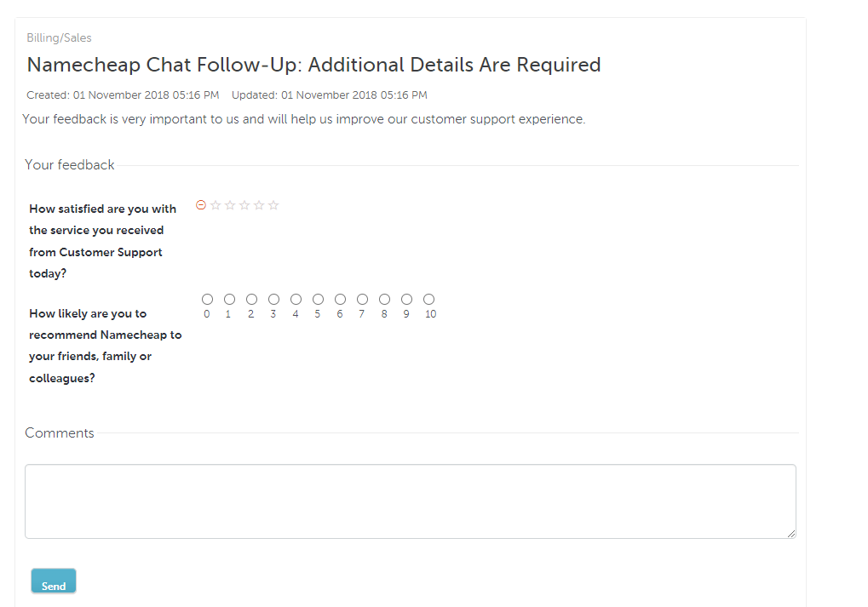Select recommendation score 9

click(x=406, y=299)
